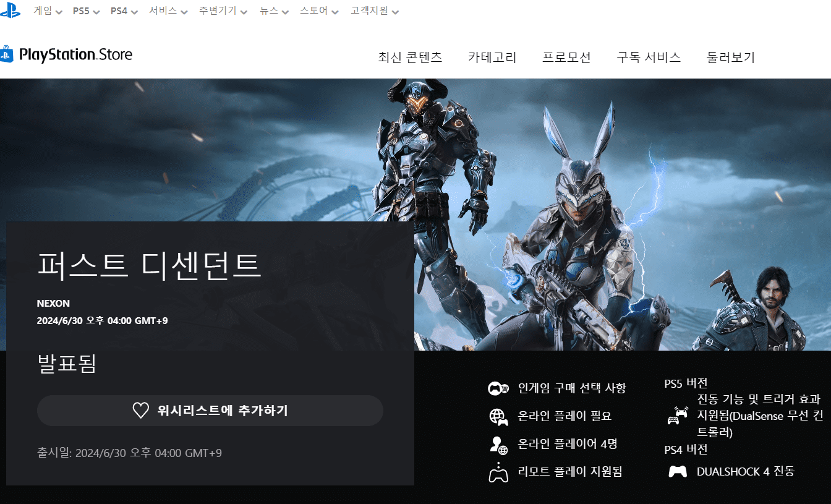This screenshot has width=831, height=504.
Task: Click the DualSense 진동 기능 description text
Action: (x=760, y=416)
